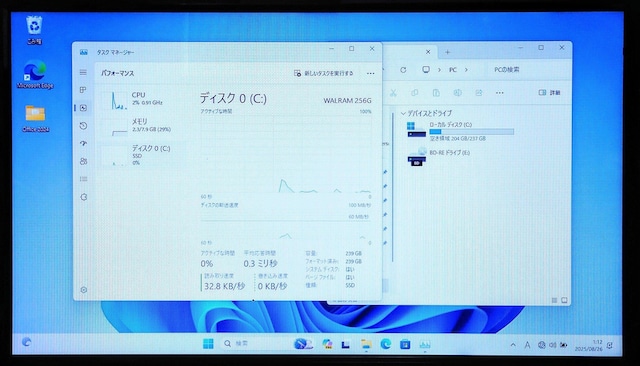
Task: Open Services page in Task Manager sidebar
Action: click(x=83, y=197)
